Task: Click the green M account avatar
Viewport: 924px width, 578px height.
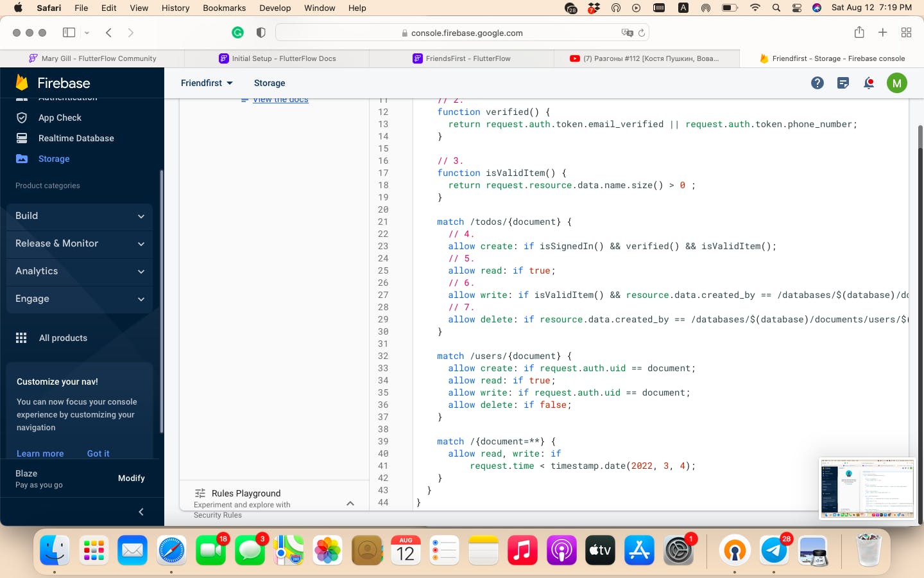Action: [x=896, y=83]
